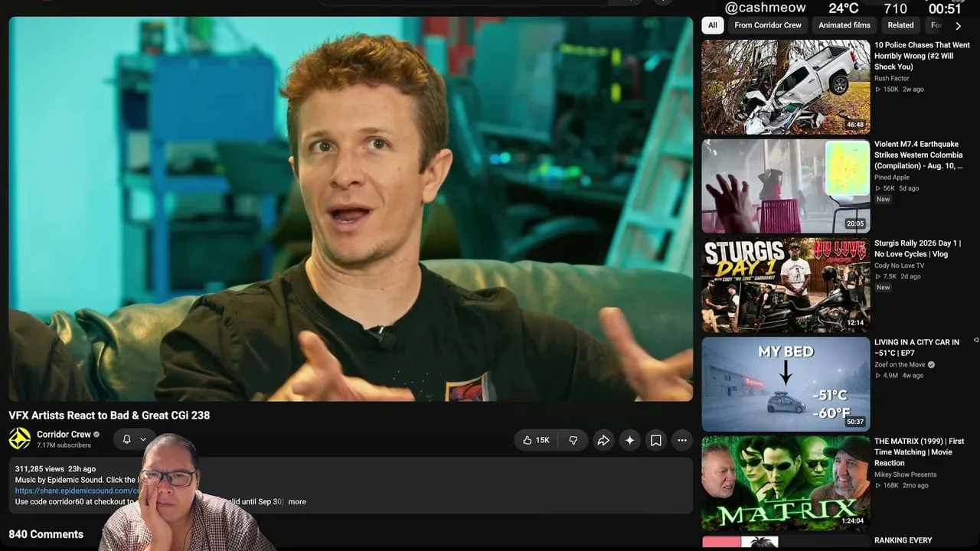
Task: Expand the description with "more"
Action: tap(297, 502)
